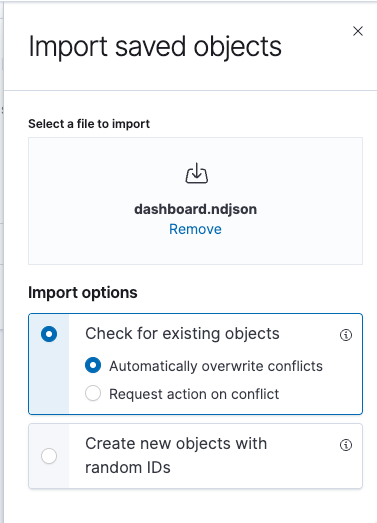
Task: Select the Check for existing objects option
Action: pyautogui.click(x=49, y=334)
